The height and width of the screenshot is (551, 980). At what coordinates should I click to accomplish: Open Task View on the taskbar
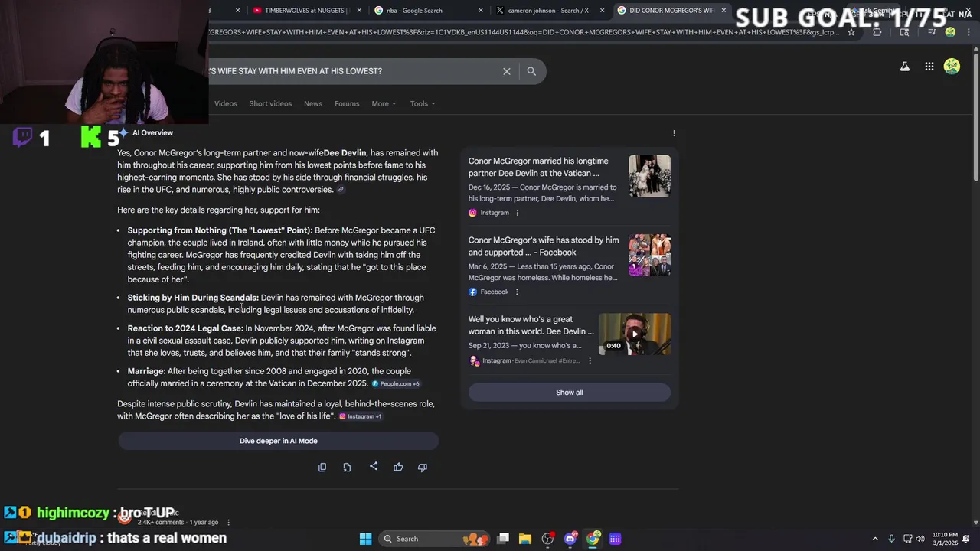click(x=503, y=539)
